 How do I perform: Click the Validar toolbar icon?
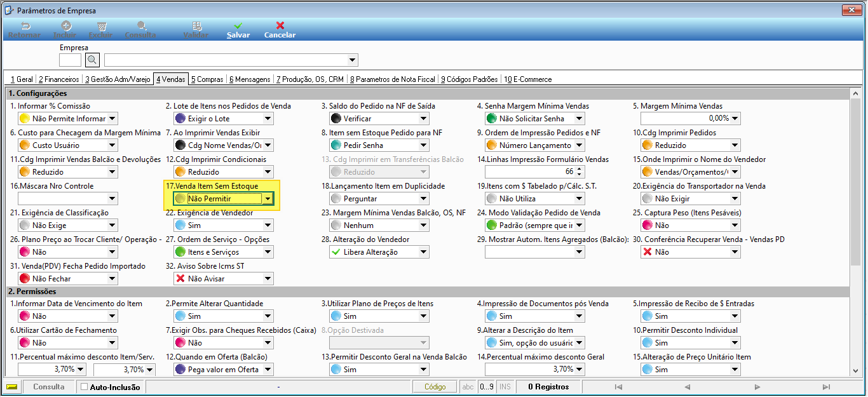(x=196, y=26)
